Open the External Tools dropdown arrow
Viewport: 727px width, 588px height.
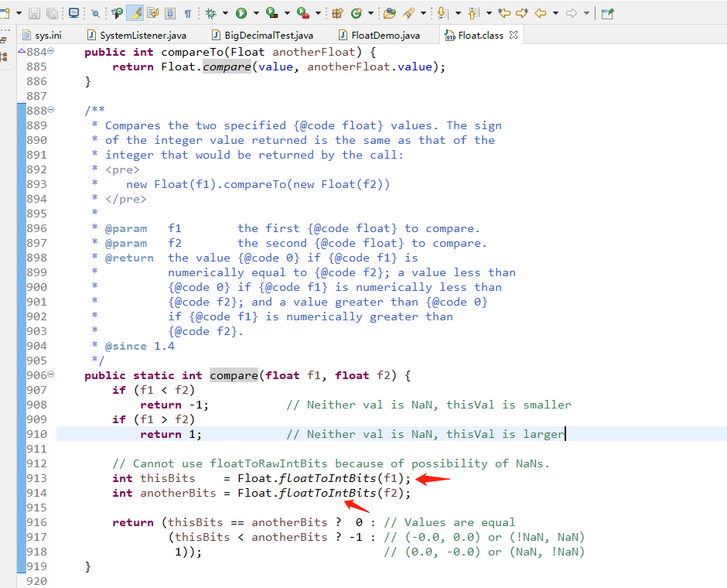[318, 13]
